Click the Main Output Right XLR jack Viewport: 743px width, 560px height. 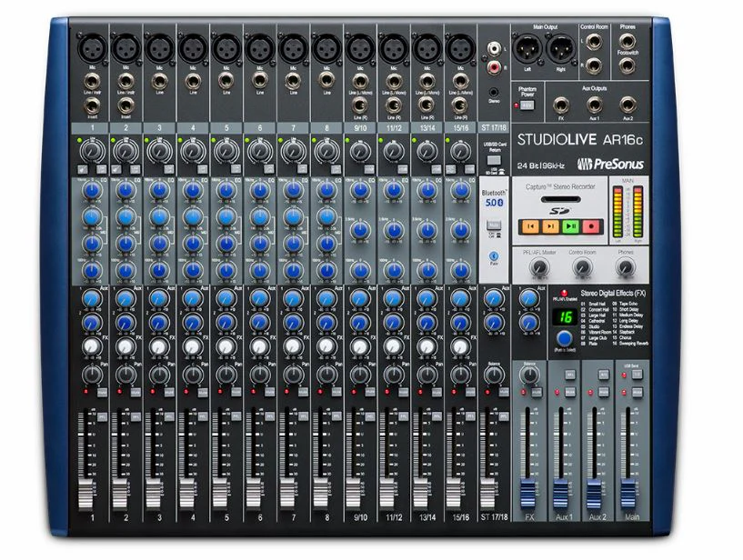(560, 48)
